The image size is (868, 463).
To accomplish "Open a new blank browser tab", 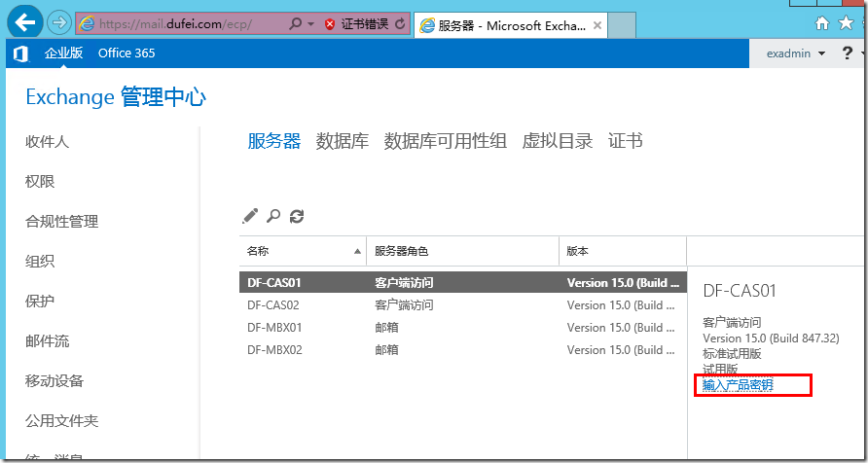I will (x=622, y=25).
